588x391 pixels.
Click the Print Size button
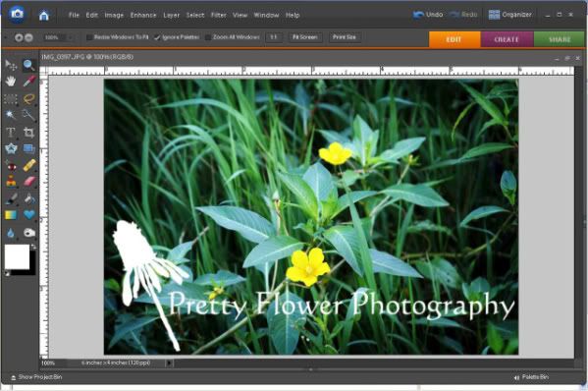(x=345, y=37)
